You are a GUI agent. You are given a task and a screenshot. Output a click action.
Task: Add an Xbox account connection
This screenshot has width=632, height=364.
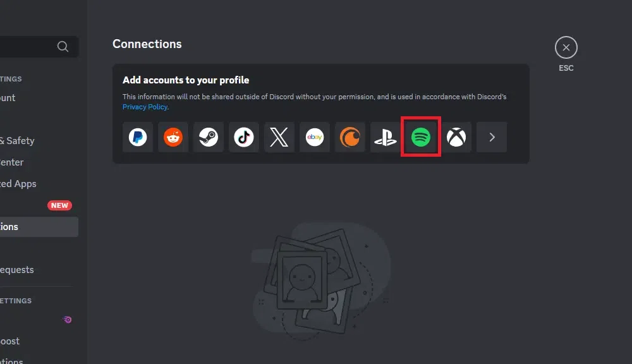456,137
